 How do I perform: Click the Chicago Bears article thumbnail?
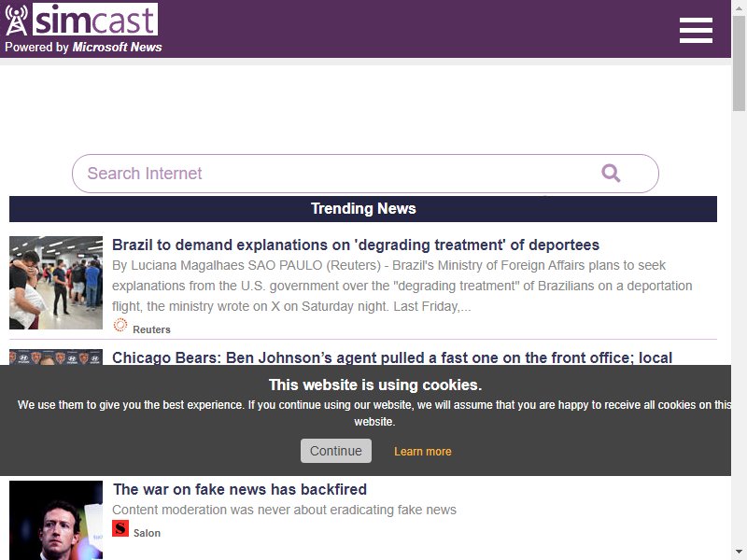tap(56, 357)
